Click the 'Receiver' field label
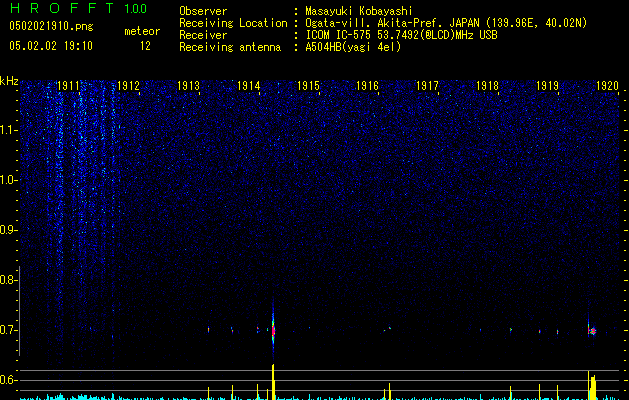This screenshot has height=400, width=629. coord(203,35)
